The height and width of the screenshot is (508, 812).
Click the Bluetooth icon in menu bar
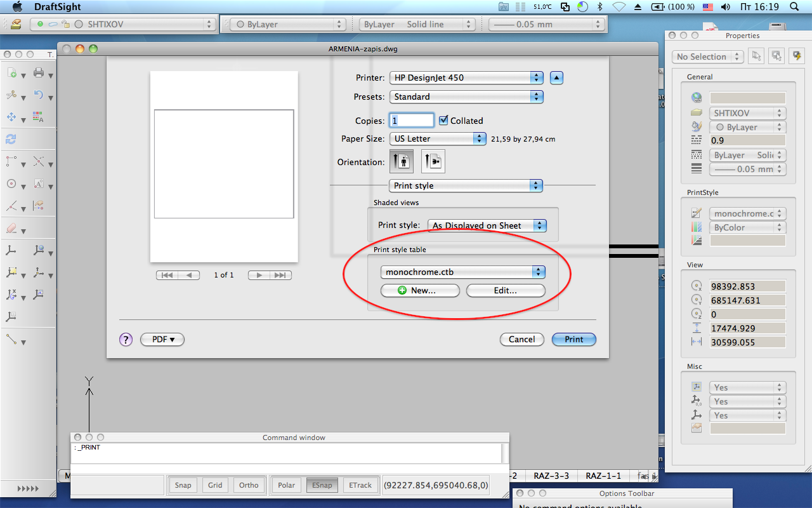click(600, 6)
